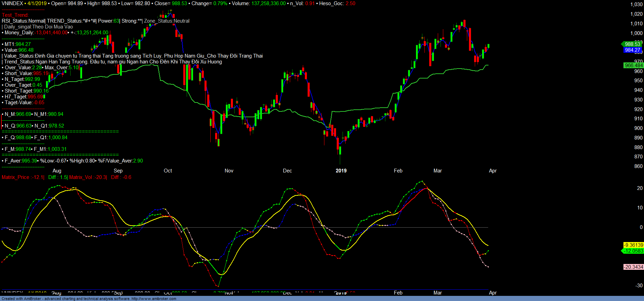Select the green 966.484 value axis tag
The height and width of the screenshot is (301, 644).
point(633,65)
